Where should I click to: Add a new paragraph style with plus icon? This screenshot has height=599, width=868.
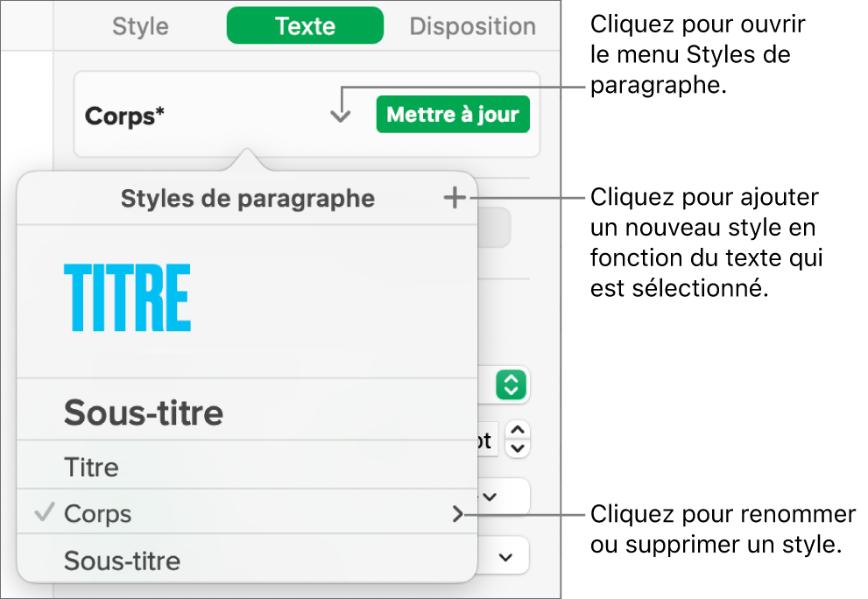tap(454, 199)
